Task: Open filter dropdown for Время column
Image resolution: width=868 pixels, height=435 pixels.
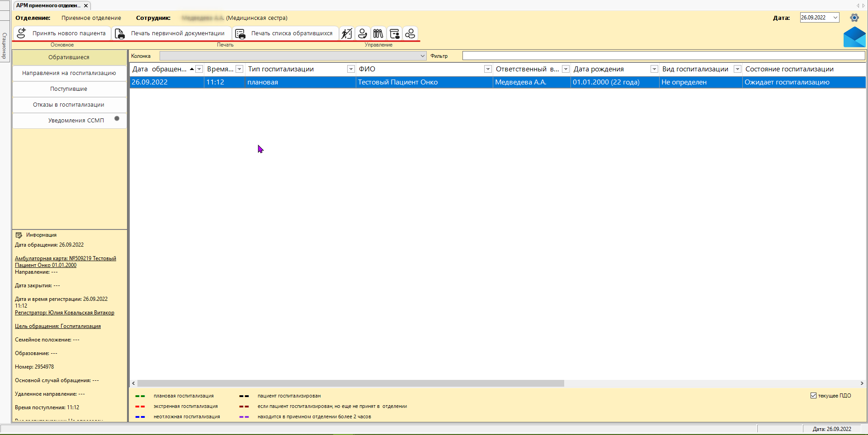Action: click(x=240, y=69)
